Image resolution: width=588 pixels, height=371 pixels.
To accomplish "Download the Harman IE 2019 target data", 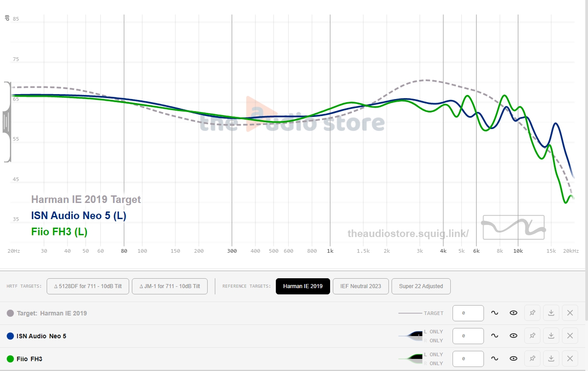I will [x=551, y=313].
